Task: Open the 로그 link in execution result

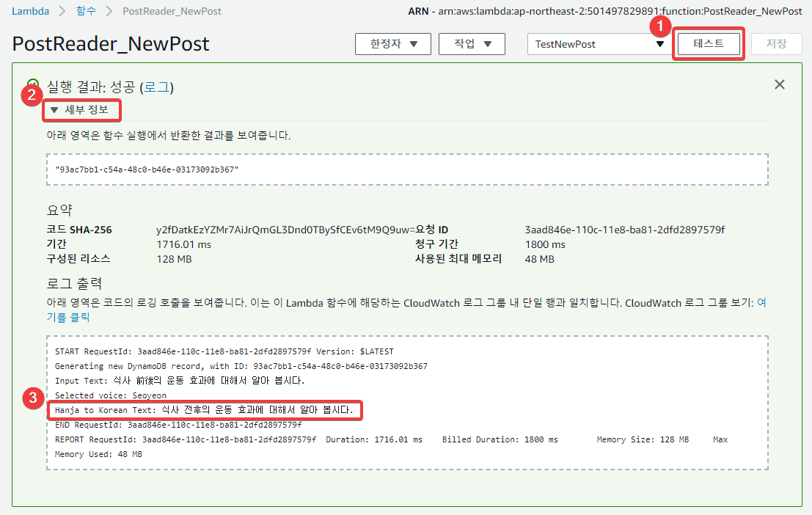Action: point(156,87)
